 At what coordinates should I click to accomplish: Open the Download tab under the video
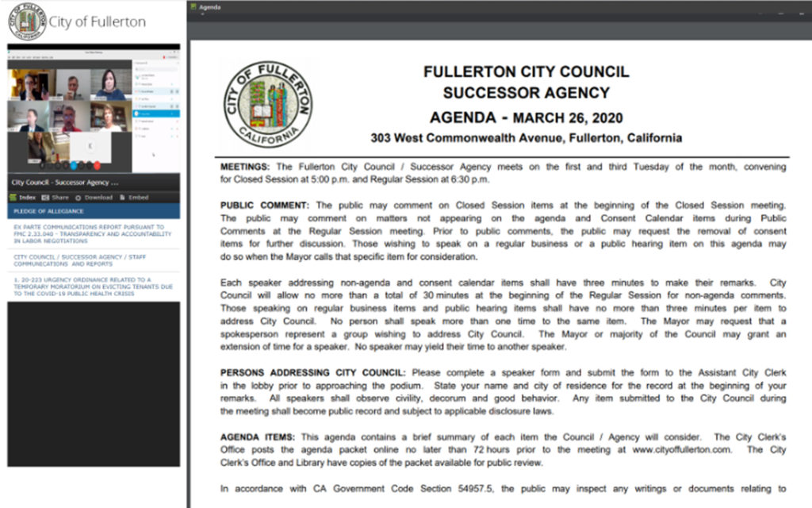[x=94, y=198]
